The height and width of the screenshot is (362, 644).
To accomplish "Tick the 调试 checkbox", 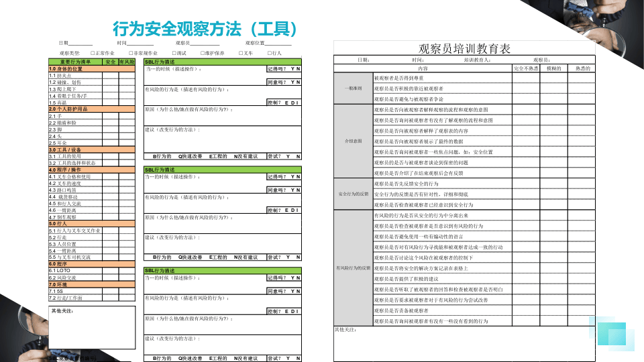I will coord(174,53).
